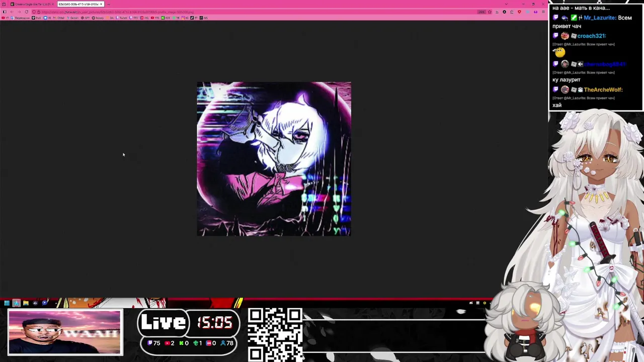Open the YTS bookmark
644x362 pixels.
pyautogui.click(x=155, y=18)
